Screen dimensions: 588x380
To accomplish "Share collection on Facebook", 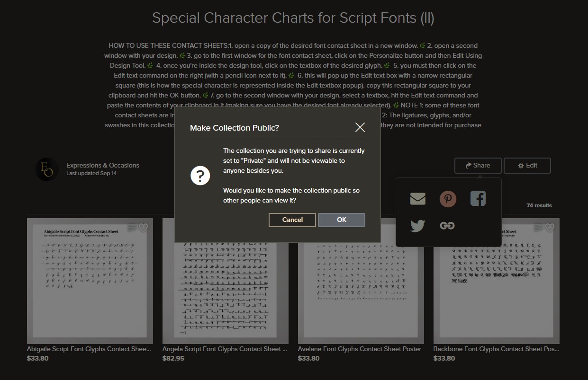I will [478, 198].
